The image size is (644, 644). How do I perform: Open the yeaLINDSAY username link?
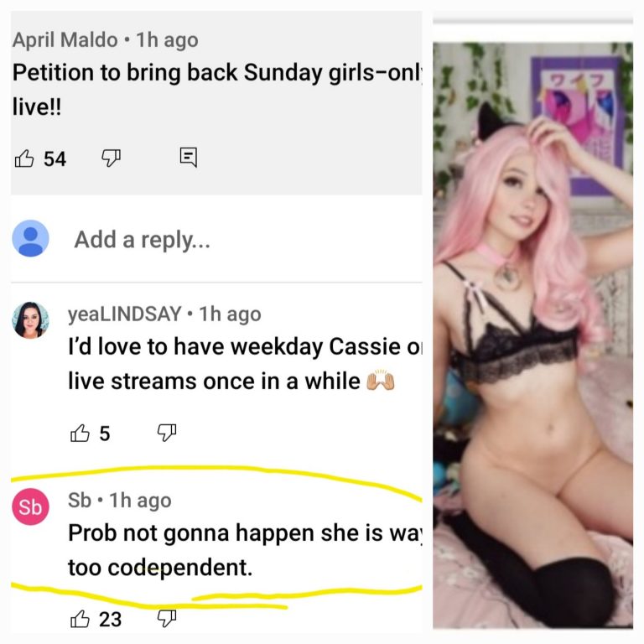124,314
